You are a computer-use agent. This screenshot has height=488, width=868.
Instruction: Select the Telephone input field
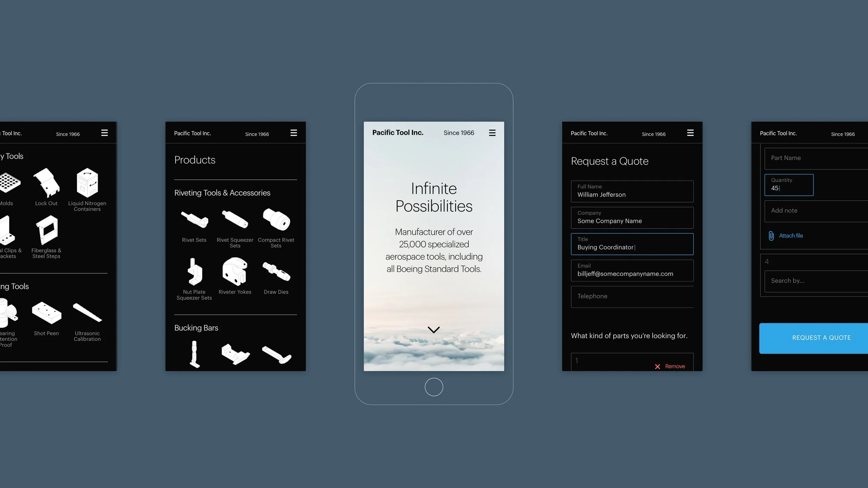(632, 297)
